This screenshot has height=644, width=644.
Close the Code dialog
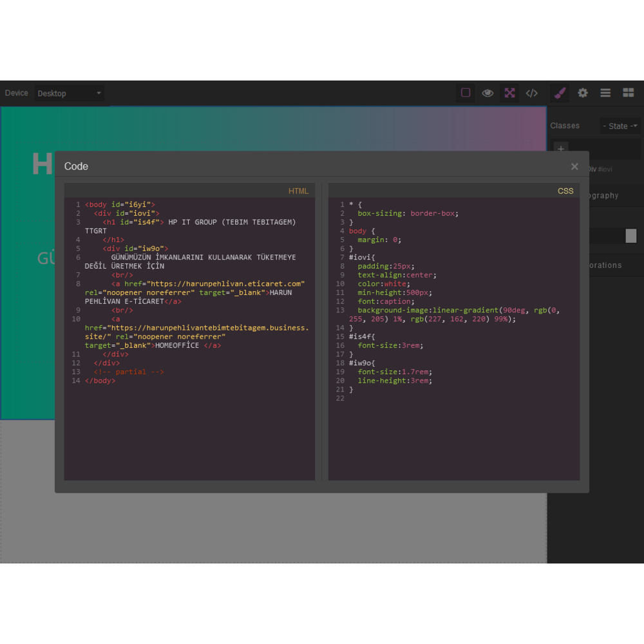[x=574, y=166]
